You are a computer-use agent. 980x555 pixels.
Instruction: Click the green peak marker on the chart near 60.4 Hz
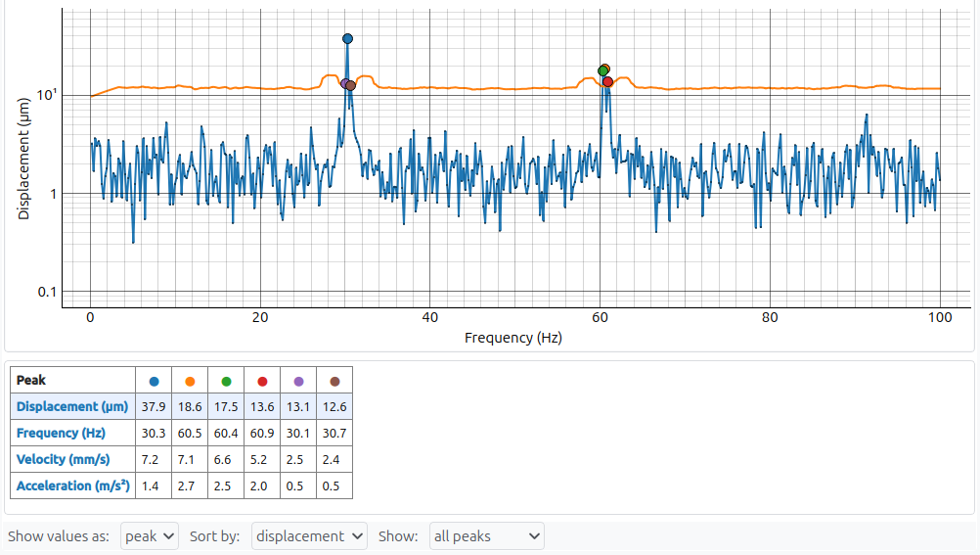[x=602, y=70]
